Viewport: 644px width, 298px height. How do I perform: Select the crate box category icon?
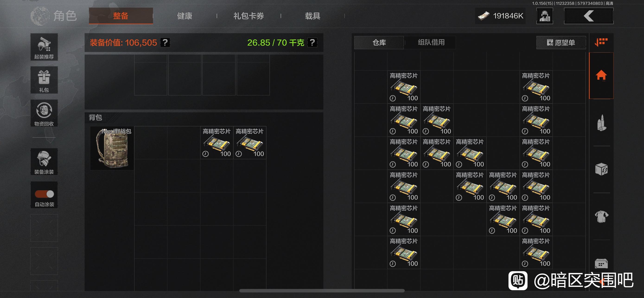pos(601,169)
